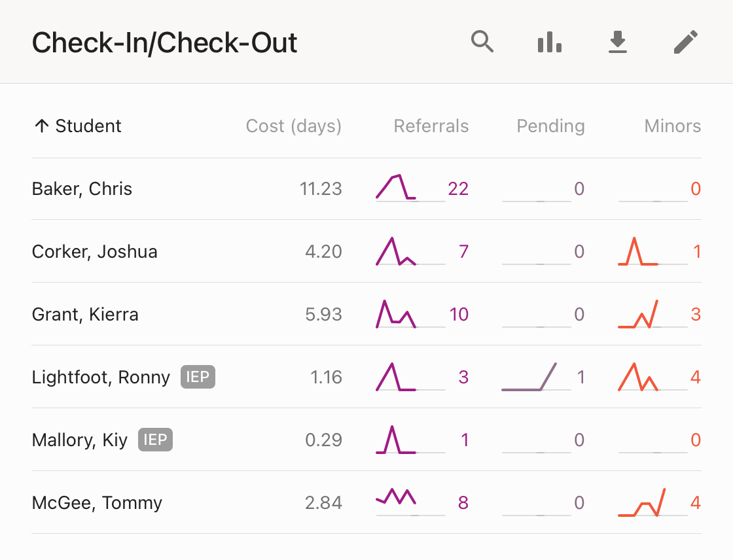This screenshot has width=733, height=560.
Task: Sort by the Pending column header
Action: (550, 126)
